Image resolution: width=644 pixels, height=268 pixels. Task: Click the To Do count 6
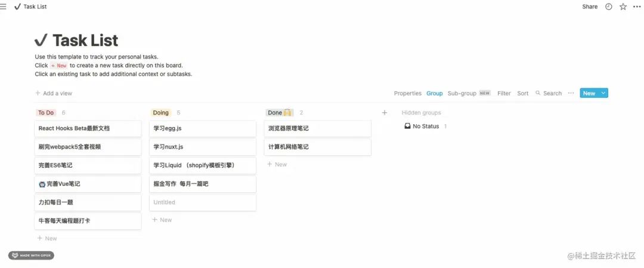(x=64, y=113)
